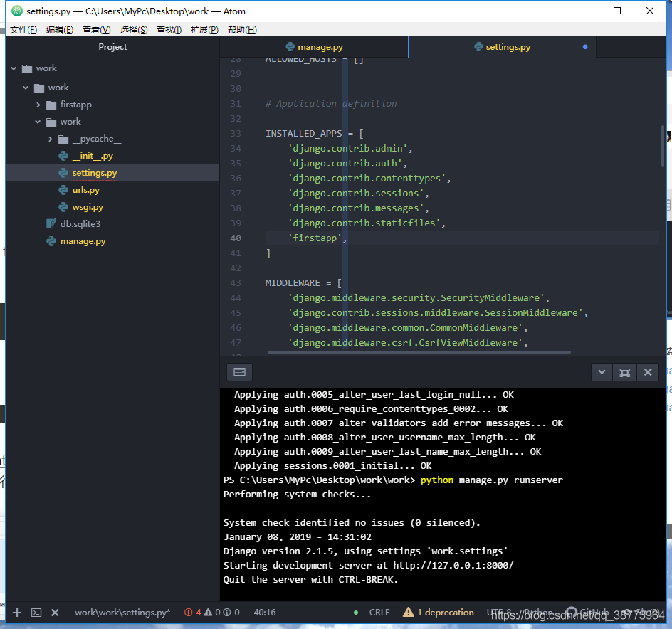Maximize the terminal panel
The width and height of the screenshot is (672, 629).
click(x=624, y=372)
